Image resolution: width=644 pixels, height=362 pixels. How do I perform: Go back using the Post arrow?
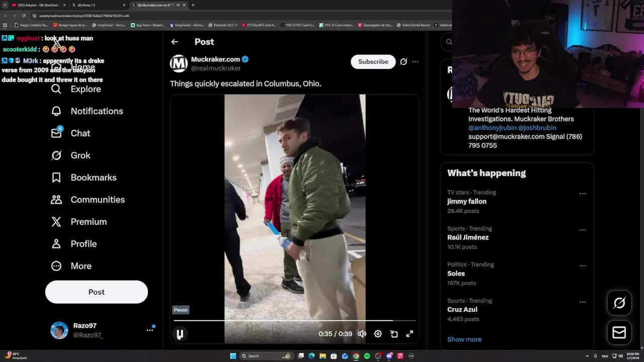click(x=174, y=42)
